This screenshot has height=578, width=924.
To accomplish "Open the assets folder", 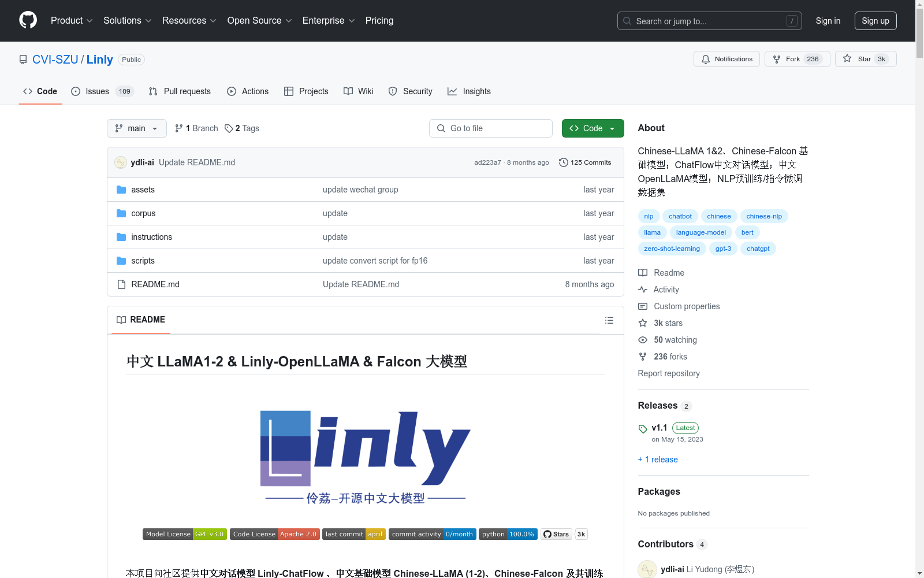I will (143, 190).
